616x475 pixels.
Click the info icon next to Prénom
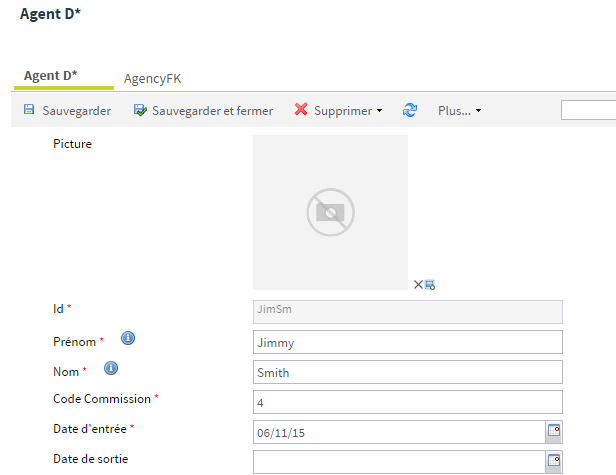pos(128,339)
